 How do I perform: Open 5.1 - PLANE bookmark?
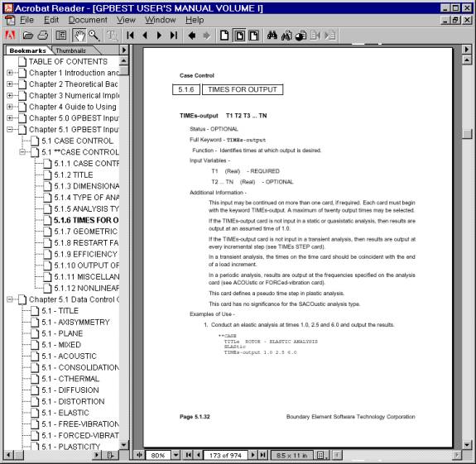62,333
